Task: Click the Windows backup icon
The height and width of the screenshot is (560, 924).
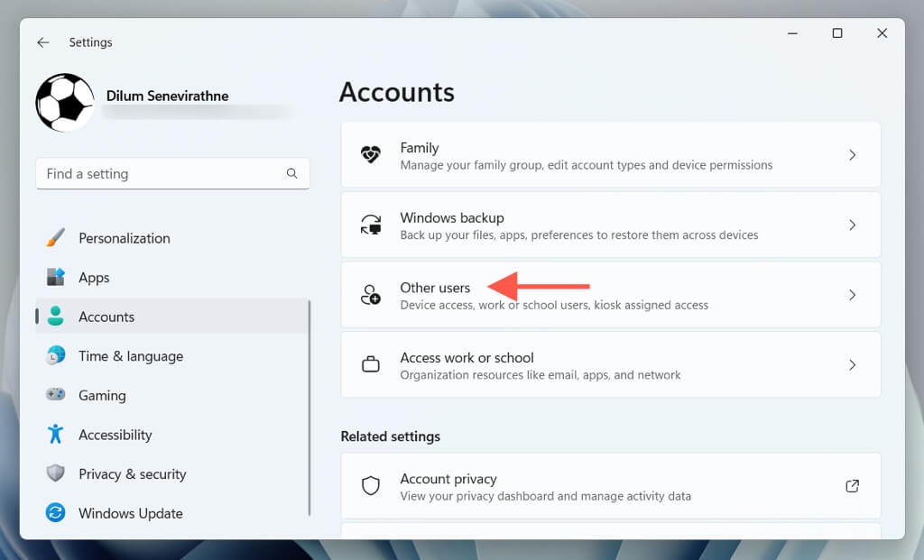Action: (371, 225)
